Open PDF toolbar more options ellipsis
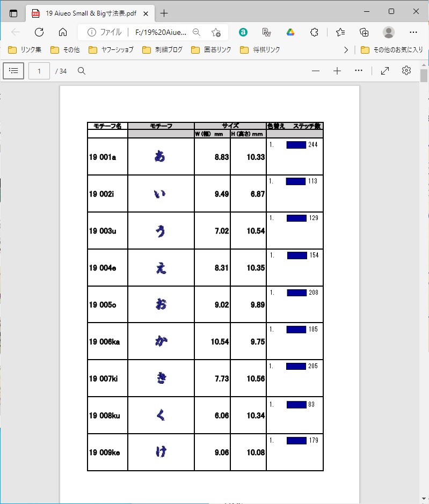The width and height of the screenshot is (429, 504). coord(359,70)
